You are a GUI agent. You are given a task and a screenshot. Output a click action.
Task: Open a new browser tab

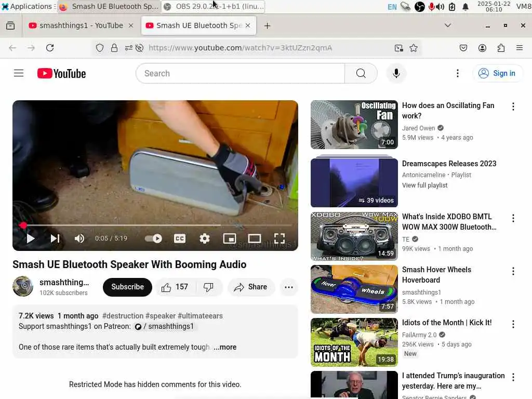(x=268, y=26)
